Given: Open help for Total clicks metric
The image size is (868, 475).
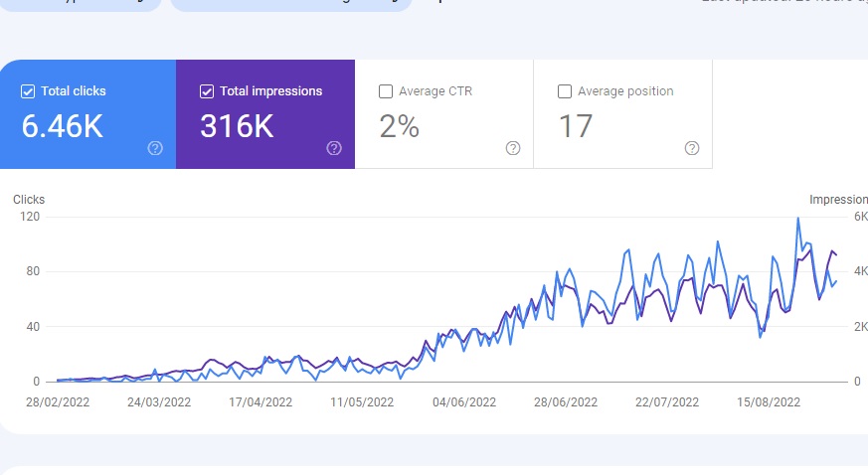Looking at the screenshot, I should click(155, 148).
